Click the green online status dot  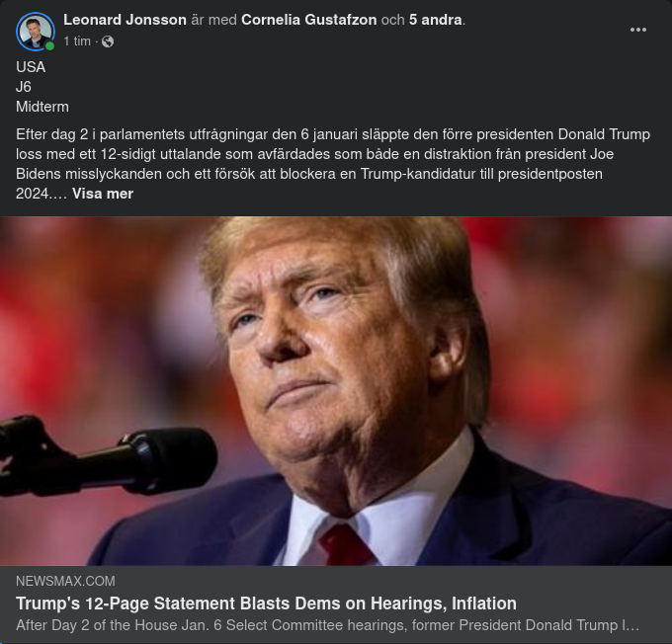click(49, 45)
